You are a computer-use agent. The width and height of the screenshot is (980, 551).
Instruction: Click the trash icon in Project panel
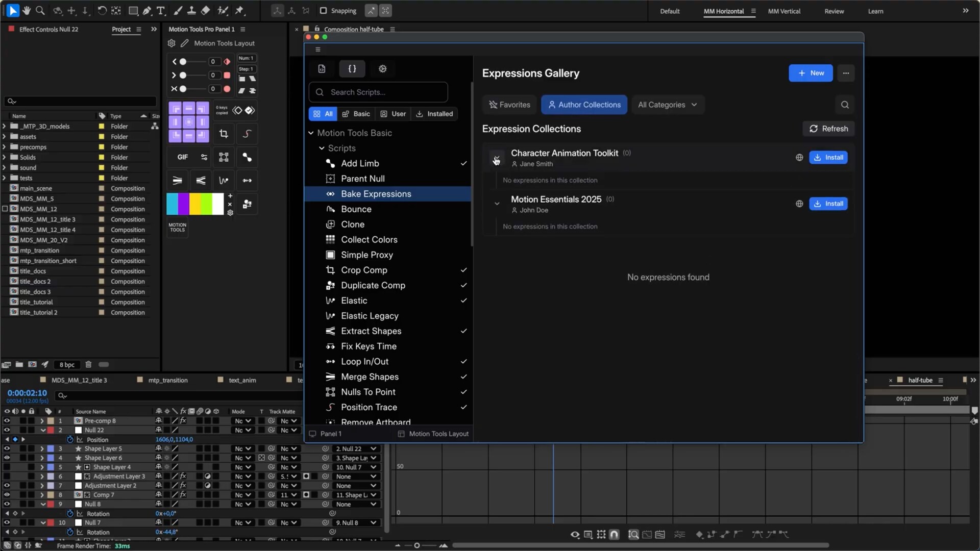(88, 364)
